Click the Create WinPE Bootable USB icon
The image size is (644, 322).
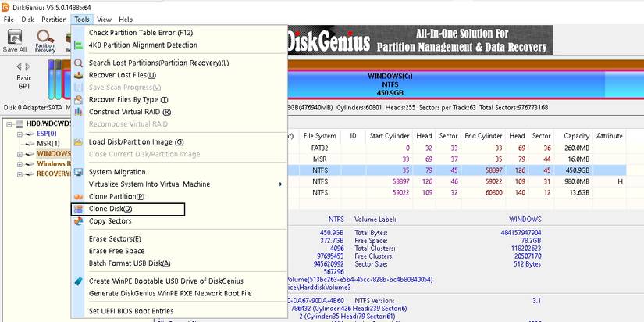click(78, 281)
